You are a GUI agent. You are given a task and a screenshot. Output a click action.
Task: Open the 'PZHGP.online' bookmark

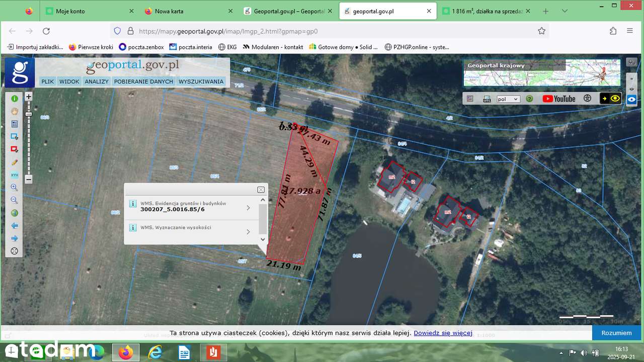tap(417, 47)
